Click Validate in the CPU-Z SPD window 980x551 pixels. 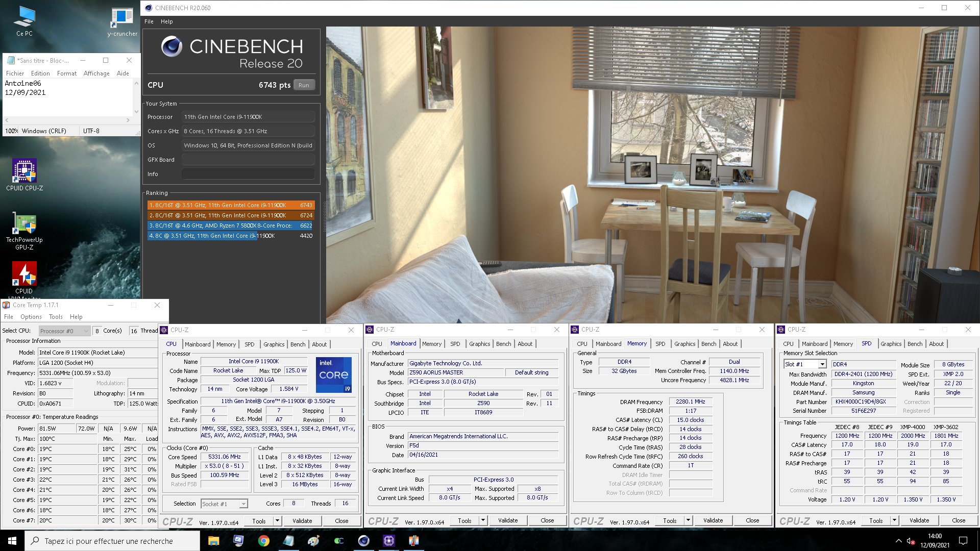pos(919,520)
